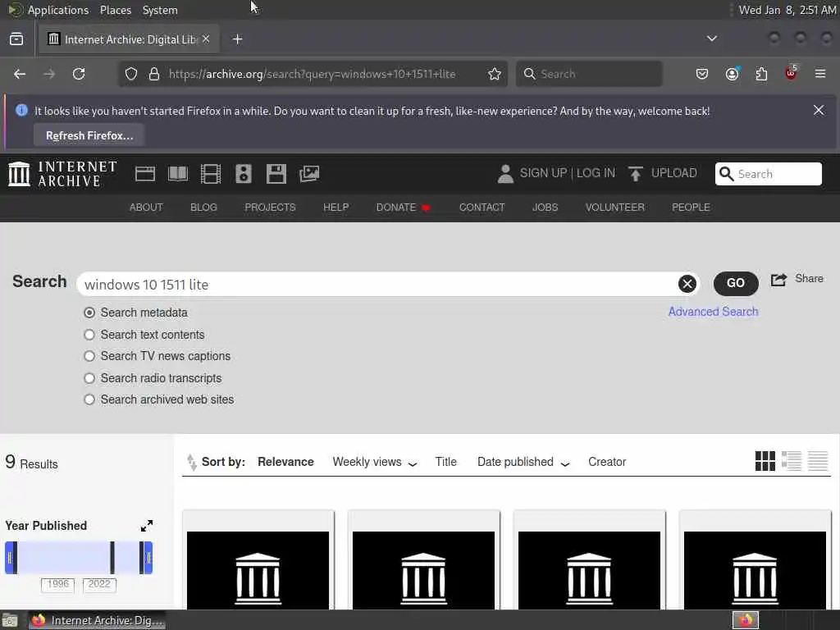
Task: Open the BLOG menu item
Action: [x=203, y=208]
